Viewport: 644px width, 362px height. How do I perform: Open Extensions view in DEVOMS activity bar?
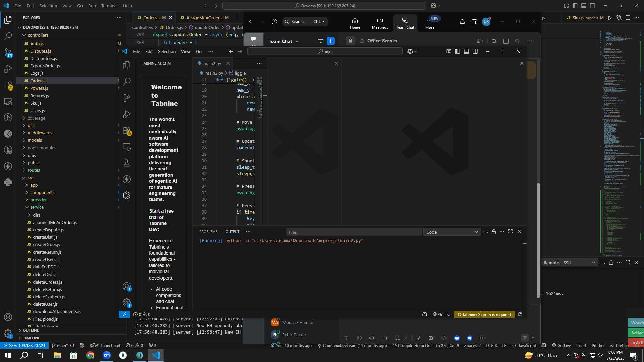8,85
